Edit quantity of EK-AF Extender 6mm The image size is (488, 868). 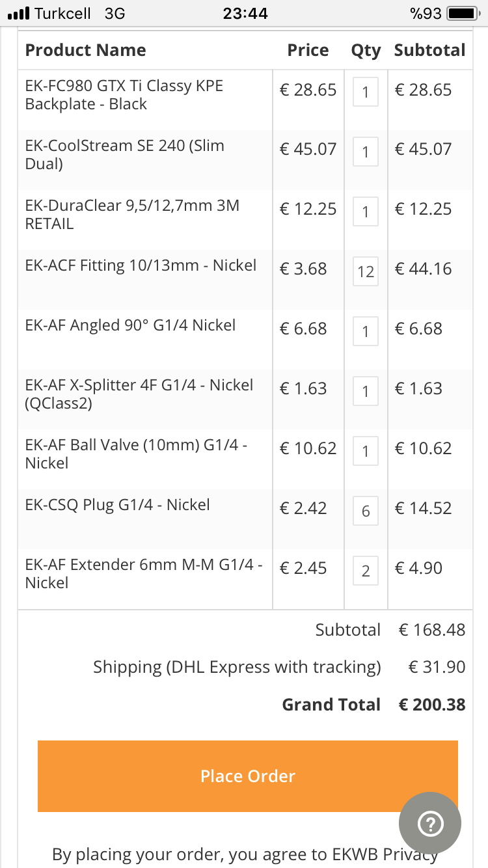click(366, 571)
